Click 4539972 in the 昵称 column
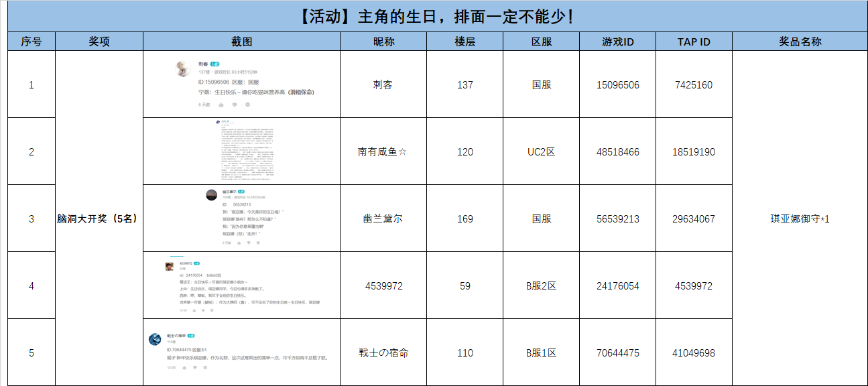868x386 pixels. point(384,285)
